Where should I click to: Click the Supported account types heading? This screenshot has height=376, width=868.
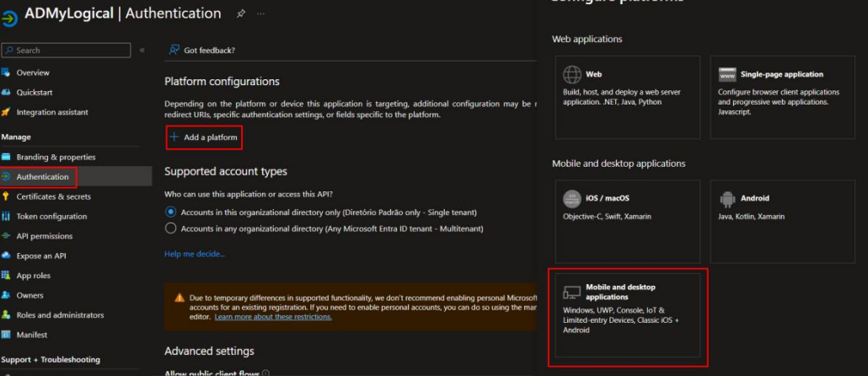(226, 172)
